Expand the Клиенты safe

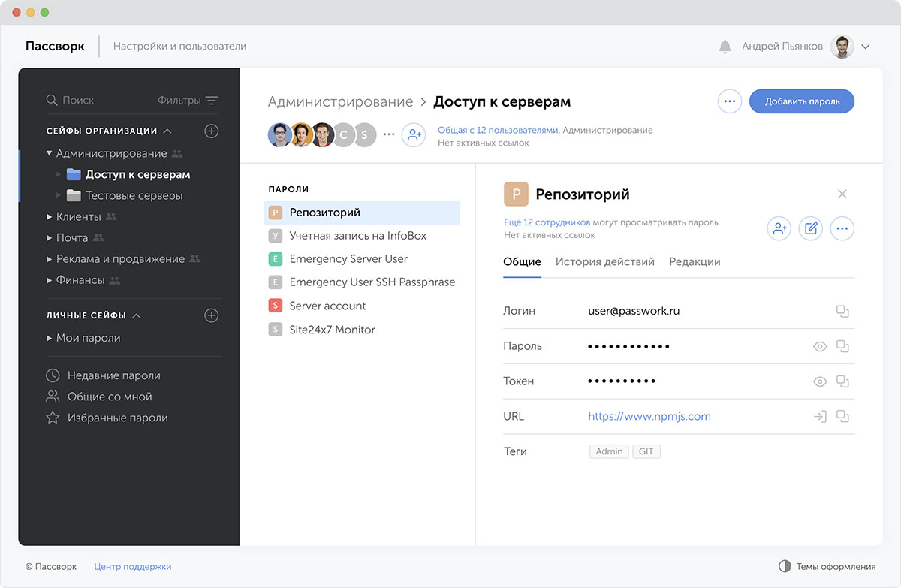[x=50, y=217]
